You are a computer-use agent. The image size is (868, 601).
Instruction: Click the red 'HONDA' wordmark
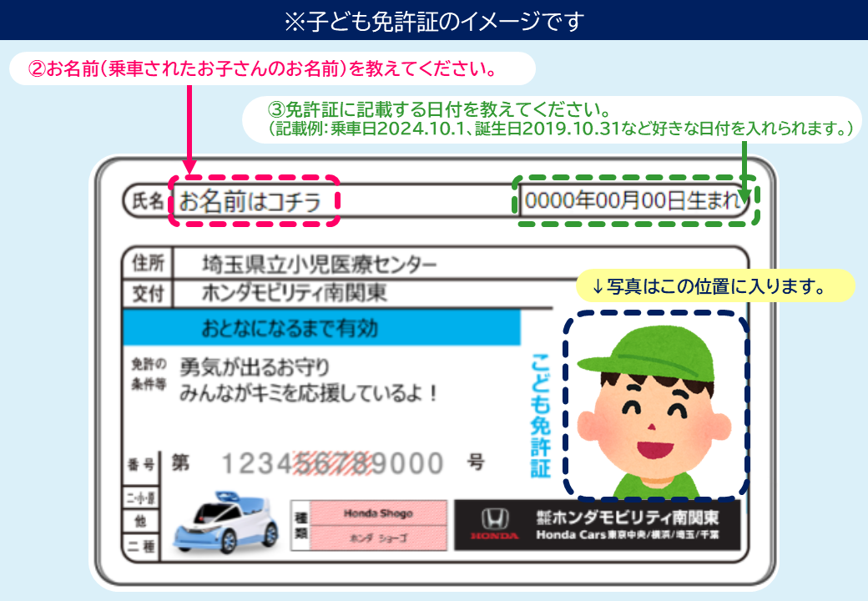(495, 536)
